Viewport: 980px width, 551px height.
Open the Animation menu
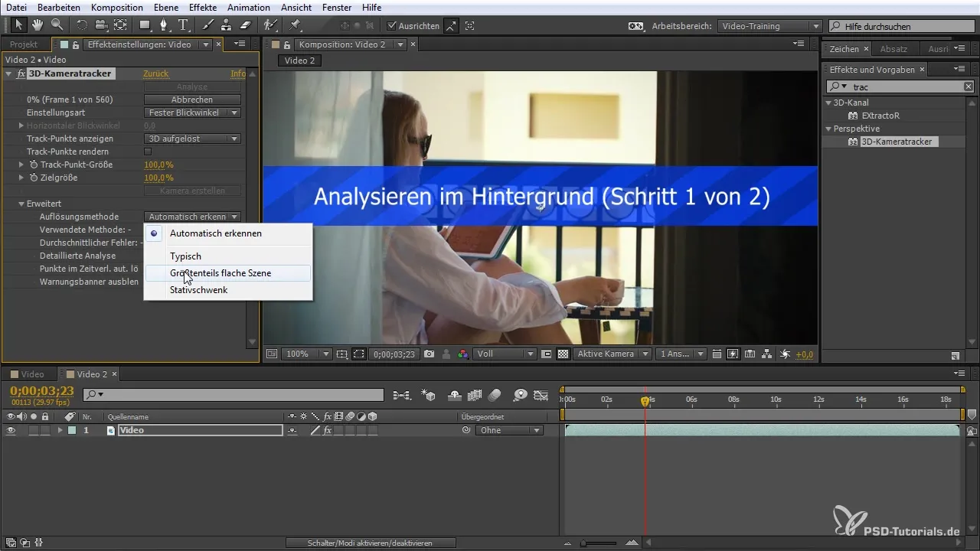click(249, 8)
